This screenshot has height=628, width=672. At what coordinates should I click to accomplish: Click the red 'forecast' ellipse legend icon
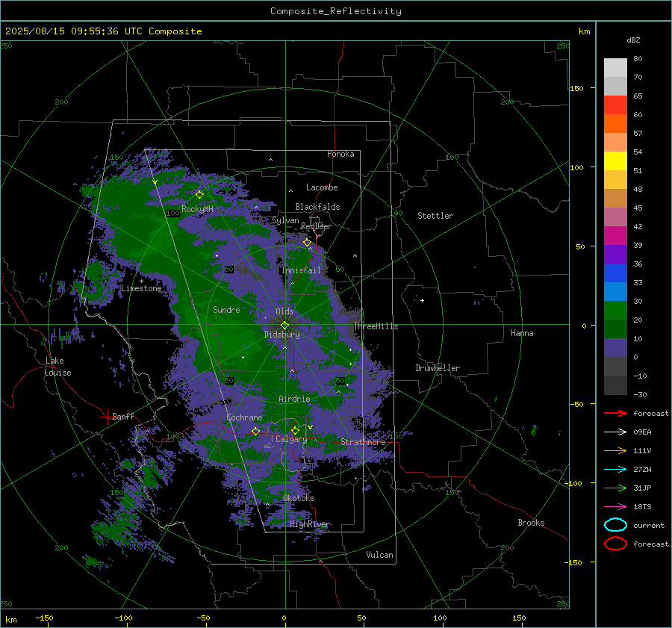(x=615, y=544)
